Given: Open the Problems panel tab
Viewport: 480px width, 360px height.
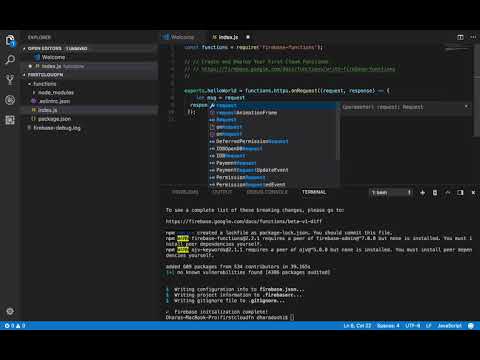Looking at the screenshot, I should click(185, 192).
